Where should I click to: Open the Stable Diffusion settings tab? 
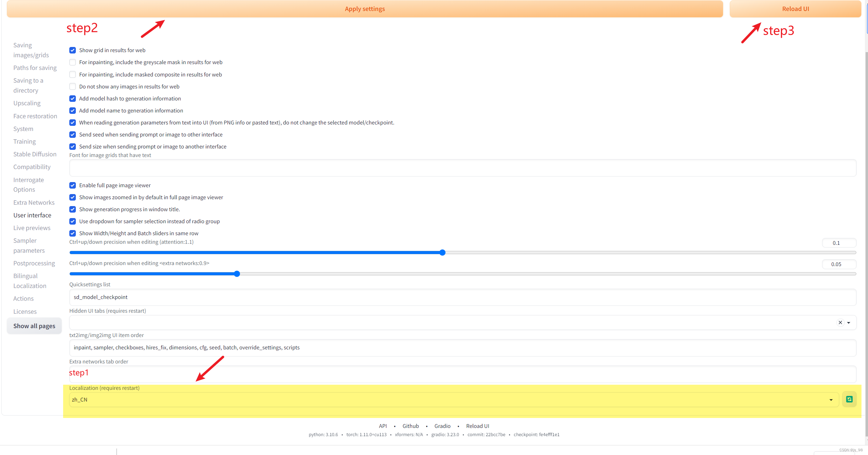point(35,154)
